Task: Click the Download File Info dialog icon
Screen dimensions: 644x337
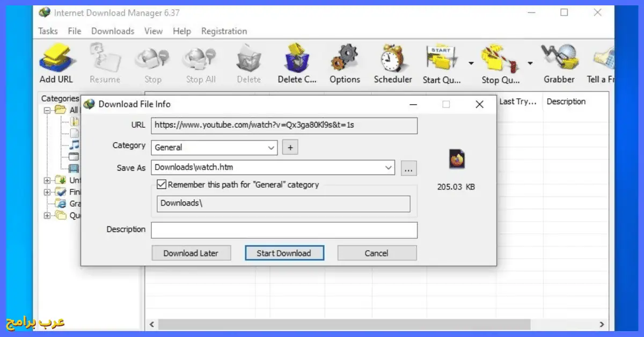Action: [89, 104]
